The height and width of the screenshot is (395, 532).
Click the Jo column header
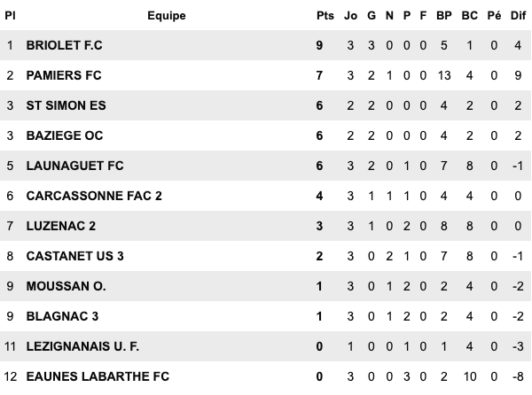[350, 16]
